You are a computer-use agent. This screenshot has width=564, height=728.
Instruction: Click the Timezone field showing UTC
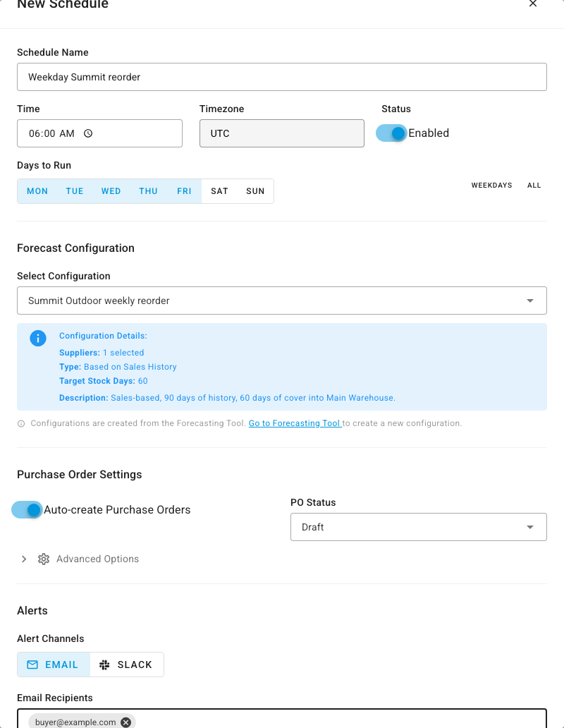[x=282, y=133]
